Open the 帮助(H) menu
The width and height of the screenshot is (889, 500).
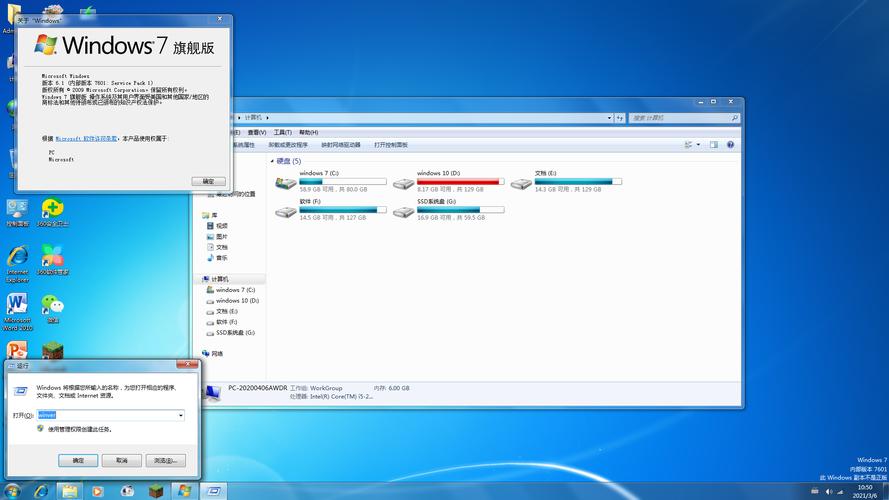pos(308,132)
